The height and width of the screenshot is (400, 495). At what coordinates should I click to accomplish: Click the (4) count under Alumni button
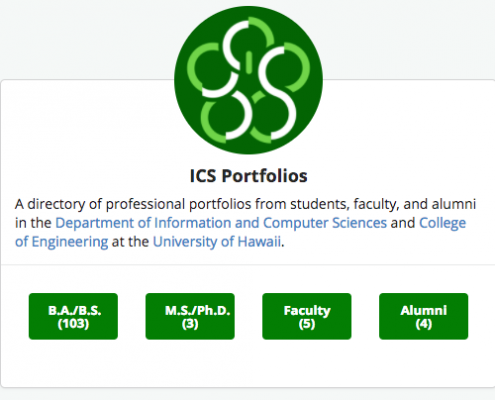point(424,324)
